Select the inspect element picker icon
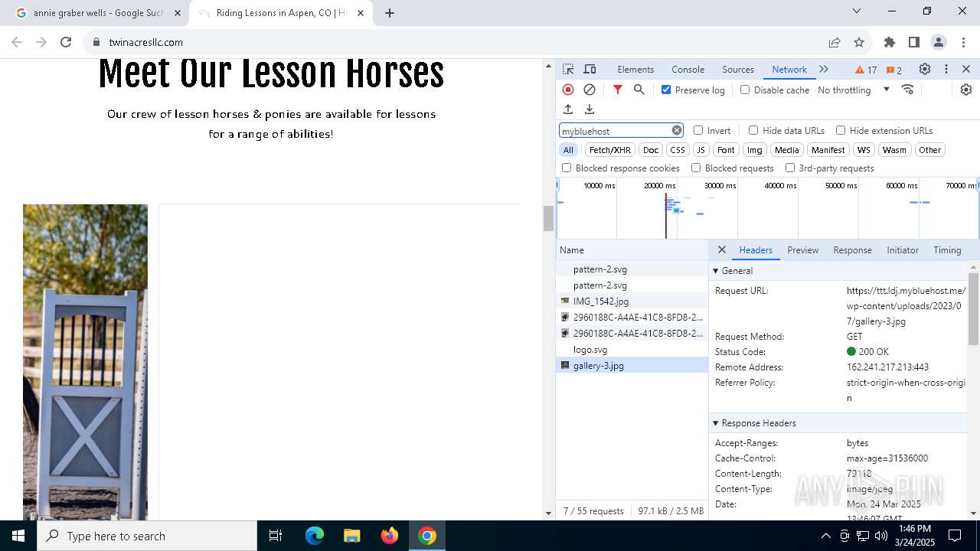Viewport: 980px width, 551px height. click(x=568, y=69)
